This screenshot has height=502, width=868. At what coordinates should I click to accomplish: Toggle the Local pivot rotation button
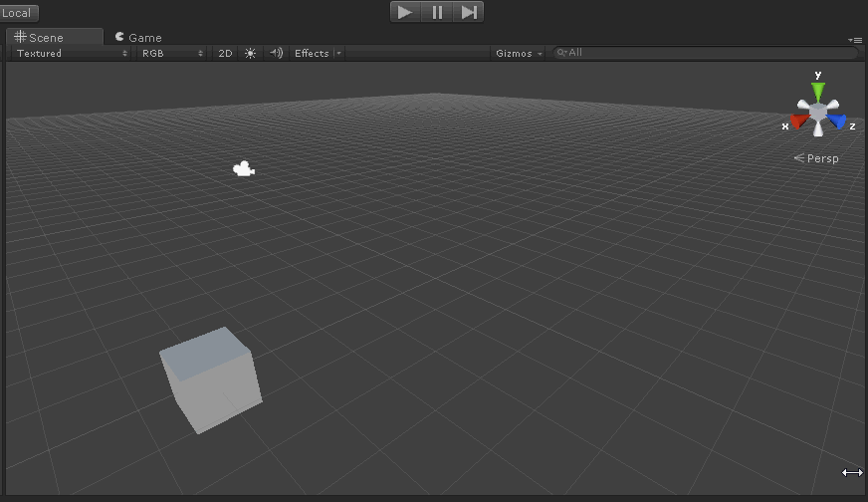19,13
